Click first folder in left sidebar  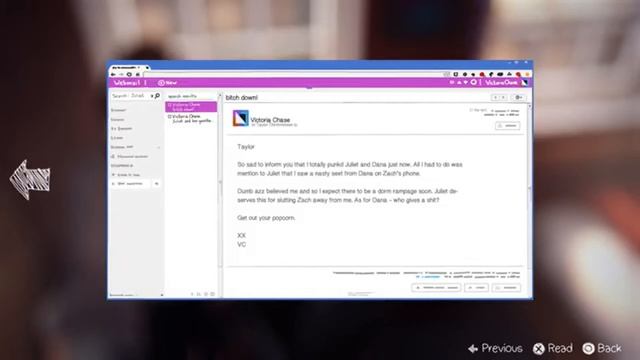(x=119, y=110)
